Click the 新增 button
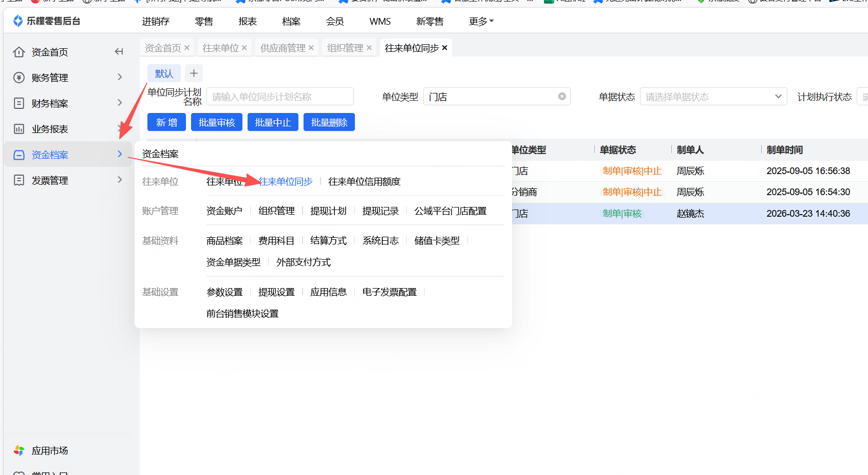This screenshot has height=475, width=868. 167,122
